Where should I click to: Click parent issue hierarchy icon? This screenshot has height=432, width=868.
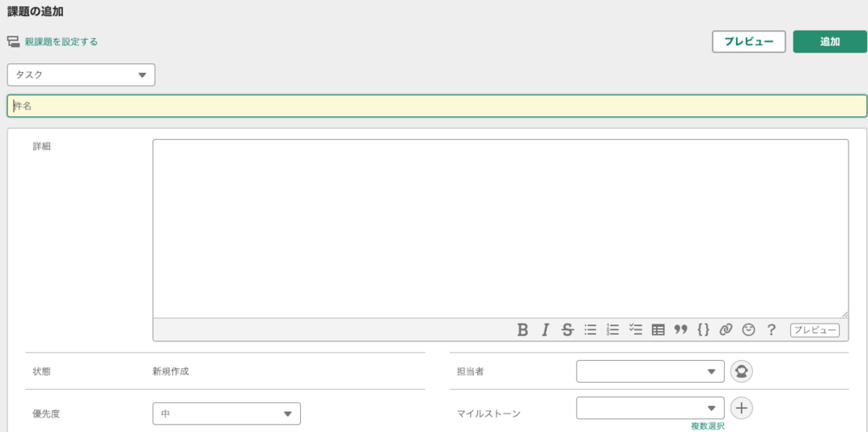point(14,42)
